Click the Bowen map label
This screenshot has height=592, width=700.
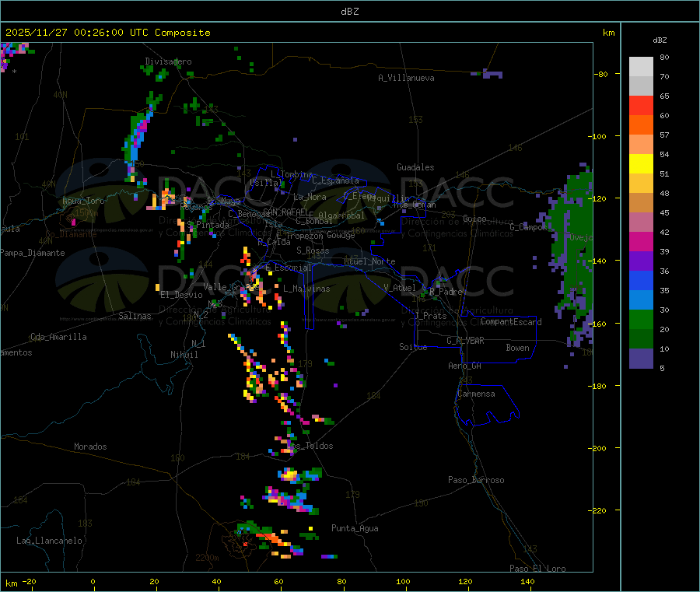point(518,348)
